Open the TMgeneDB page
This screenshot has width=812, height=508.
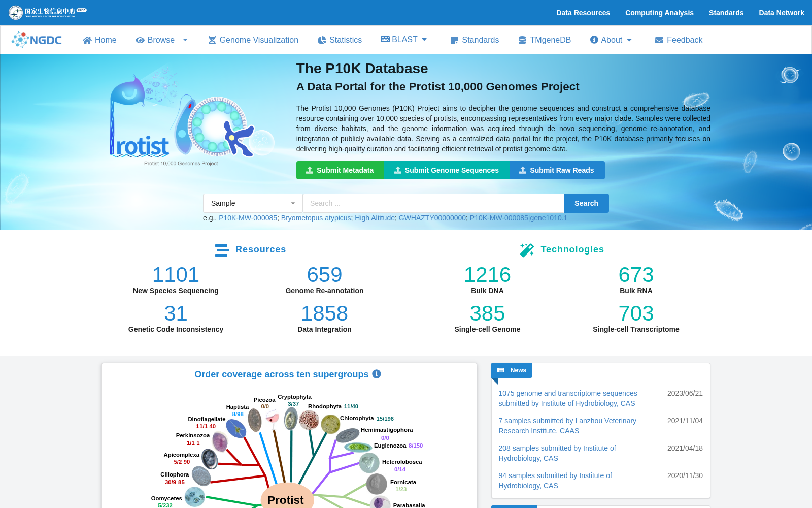pyautogui.click(x=545, y=40)
